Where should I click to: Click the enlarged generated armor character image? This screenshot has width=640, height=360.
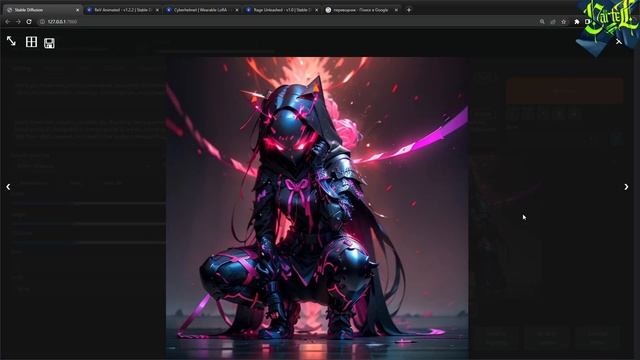317,208
